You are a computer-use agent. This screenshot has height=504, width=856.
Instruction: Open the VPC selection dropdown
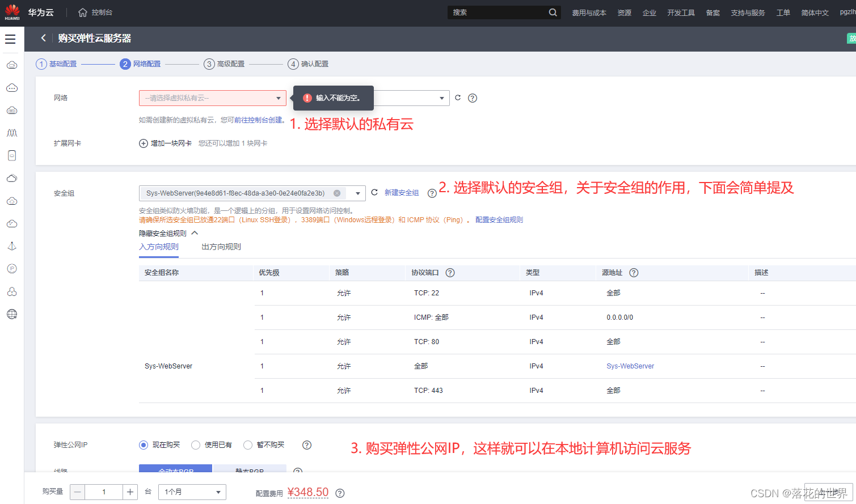click(x=213, y=98)
